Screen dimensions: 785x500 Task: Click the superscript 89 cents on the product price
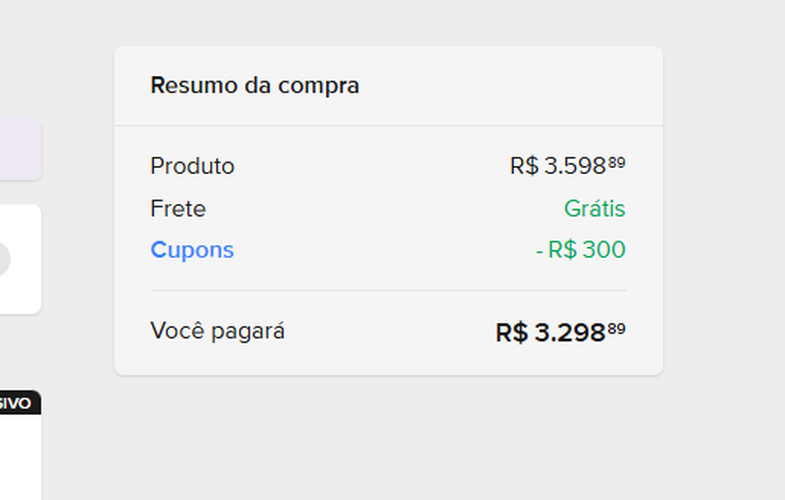617,160
